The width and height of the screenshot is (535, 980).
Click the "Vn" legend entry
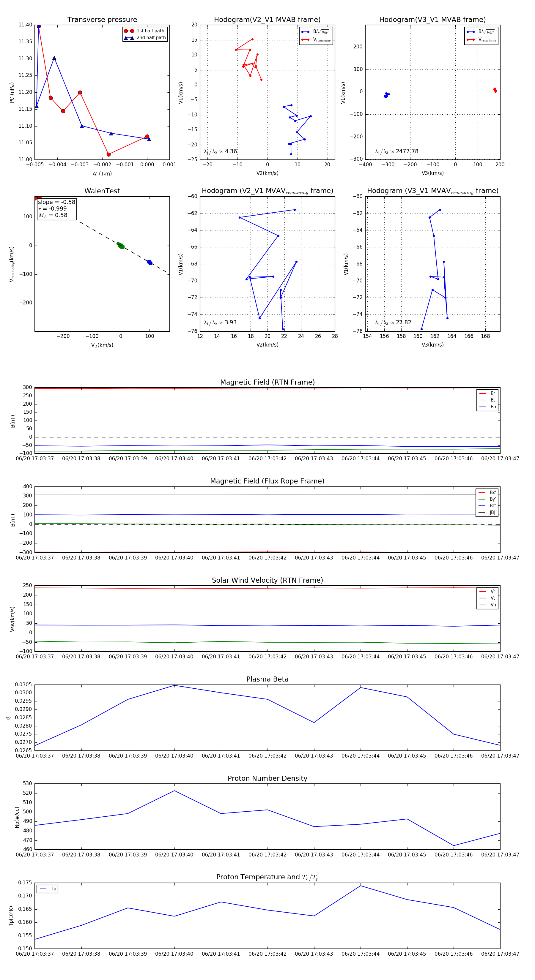(x=488, y=605)
